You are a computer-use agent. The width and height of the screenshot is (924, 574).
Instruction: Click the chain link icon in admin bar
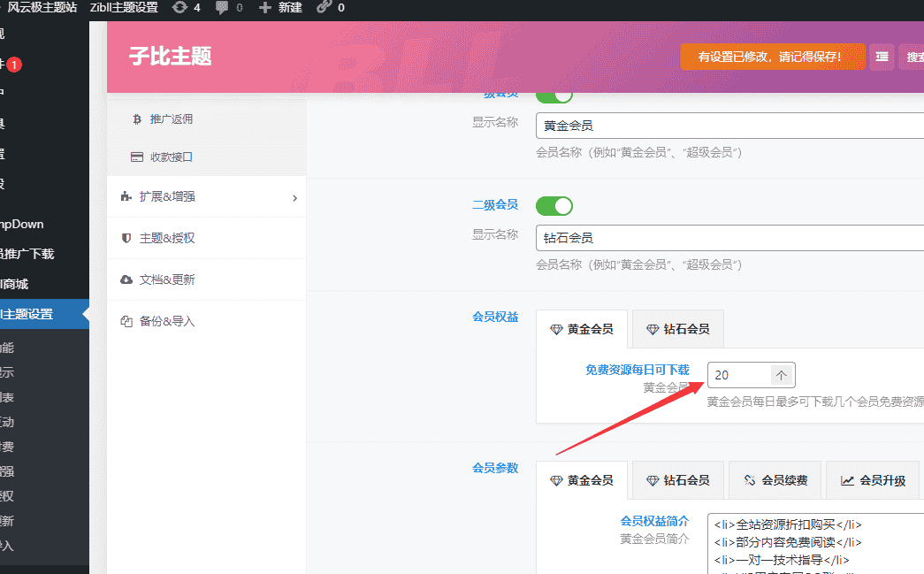[x=324, y=8]
